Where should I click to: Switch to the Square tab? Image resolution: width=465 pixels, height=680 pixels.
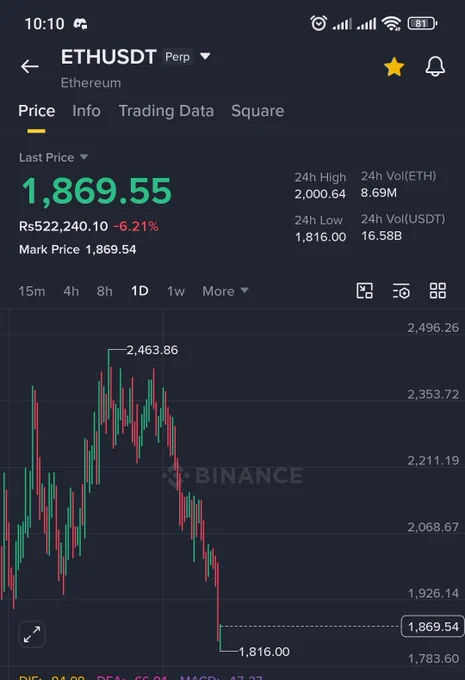pos(258,111)
